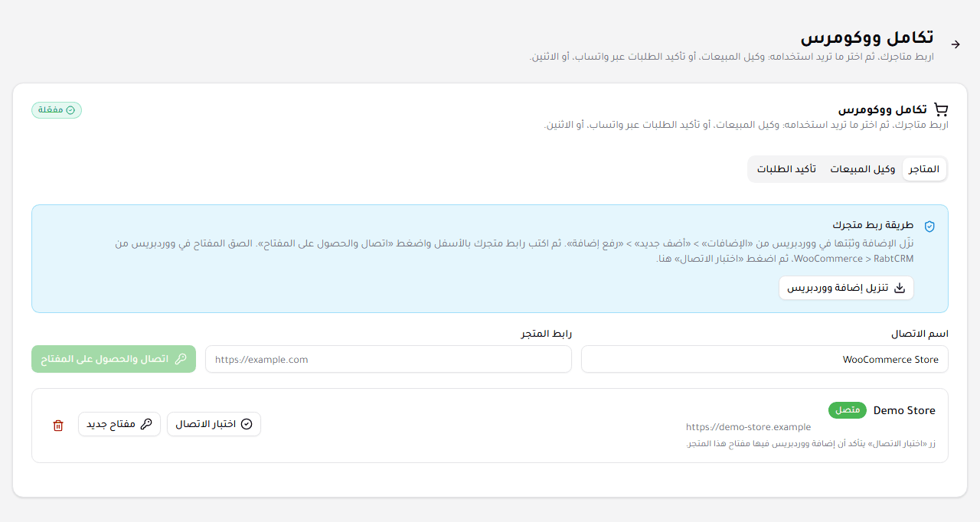Image resolution: width=980 pixels, height=522 pixels.
Task: Click the اسم الاتصال field label
Action: click(x=920, y=334)
